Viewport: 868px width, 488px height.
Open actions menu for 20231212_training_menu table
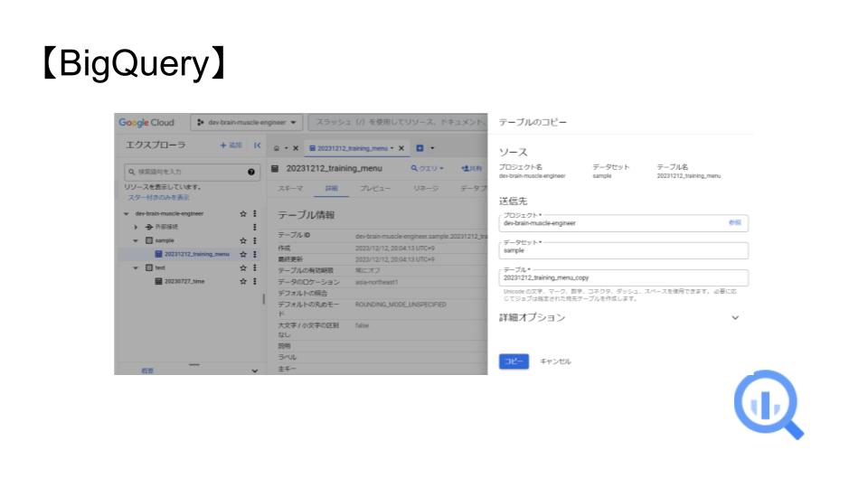(255, 254)
